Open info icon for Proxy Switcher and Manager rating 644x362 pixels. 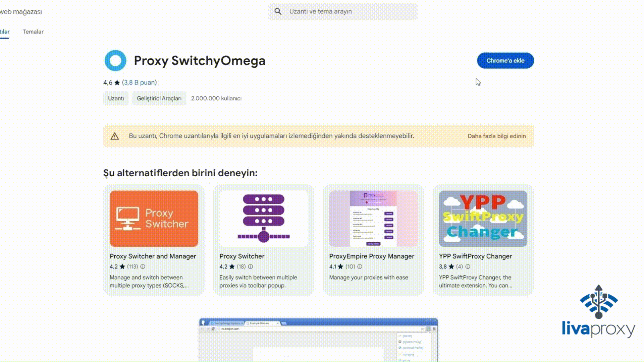point(143,266)
